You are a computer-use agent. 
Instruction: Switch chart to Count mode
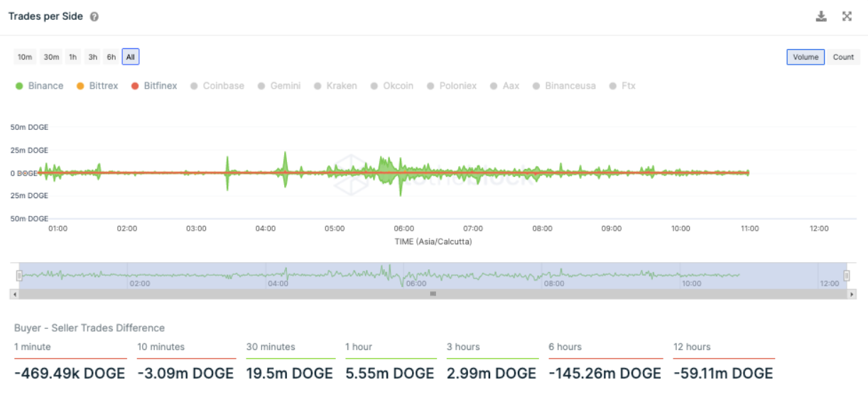coord(843,57)
